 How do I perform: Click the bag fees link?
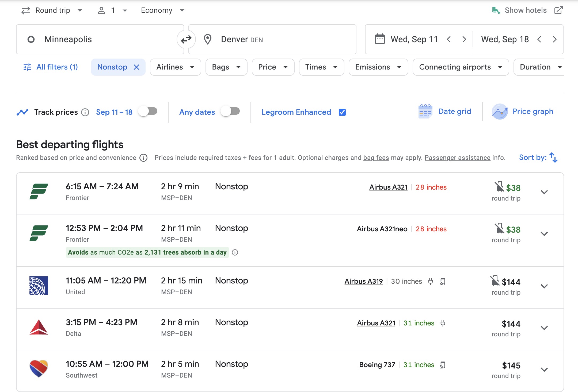click(x=376, y=158)
